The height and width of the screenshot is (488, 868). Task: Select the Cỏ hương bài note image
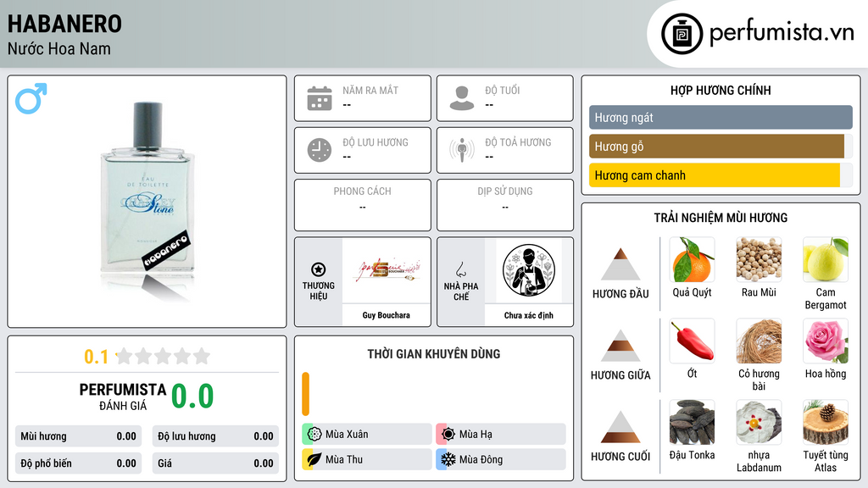pos(759,341)
